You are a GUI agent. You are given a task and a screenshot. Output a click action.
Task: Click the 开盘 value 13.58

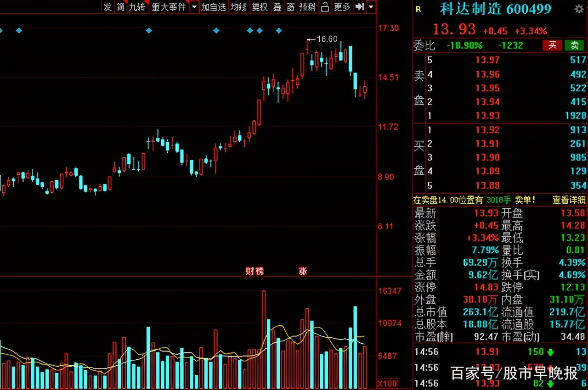point(572,213)
